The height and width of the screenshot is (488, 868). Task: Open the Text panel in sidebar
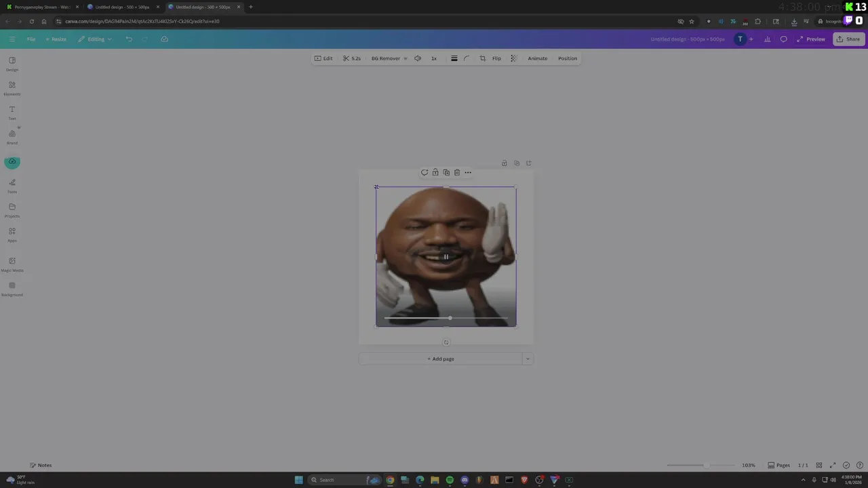pyautogui.click(x=12, y=113)
